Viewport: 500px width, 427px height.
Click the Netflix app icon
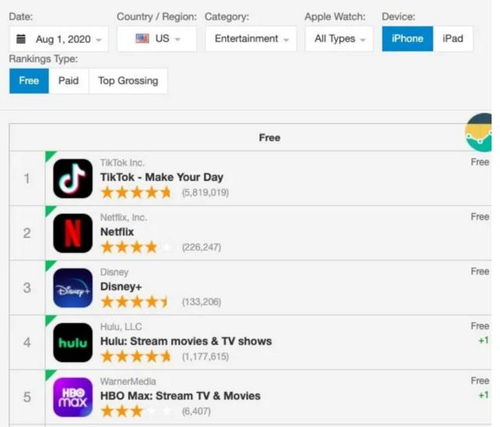pos(73,233)
